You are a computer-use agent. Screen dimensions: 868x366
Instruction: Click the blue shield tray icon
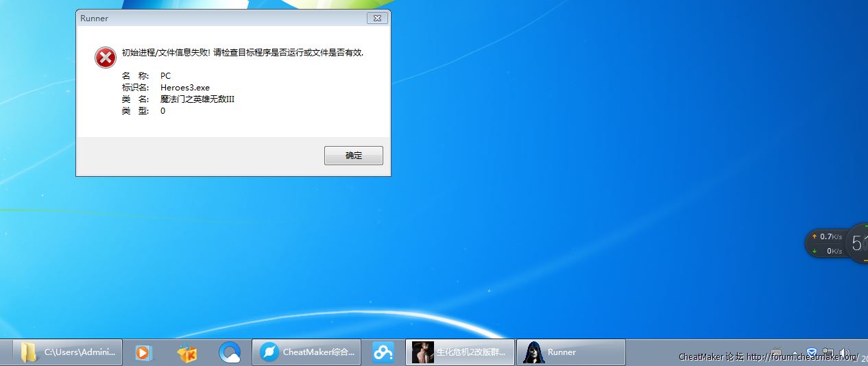811,352
